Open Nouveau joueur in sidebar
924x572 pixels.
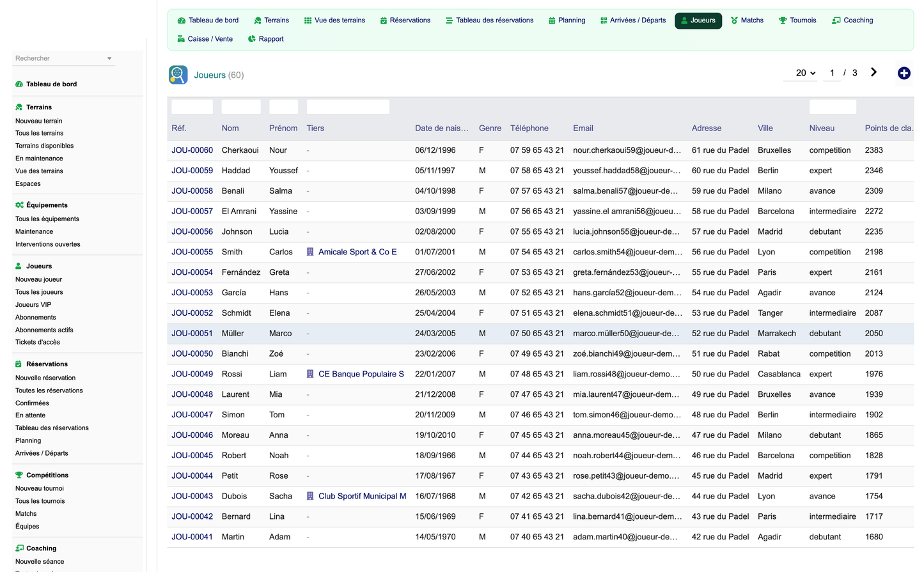pyautogui.click(x=39, y=280)
